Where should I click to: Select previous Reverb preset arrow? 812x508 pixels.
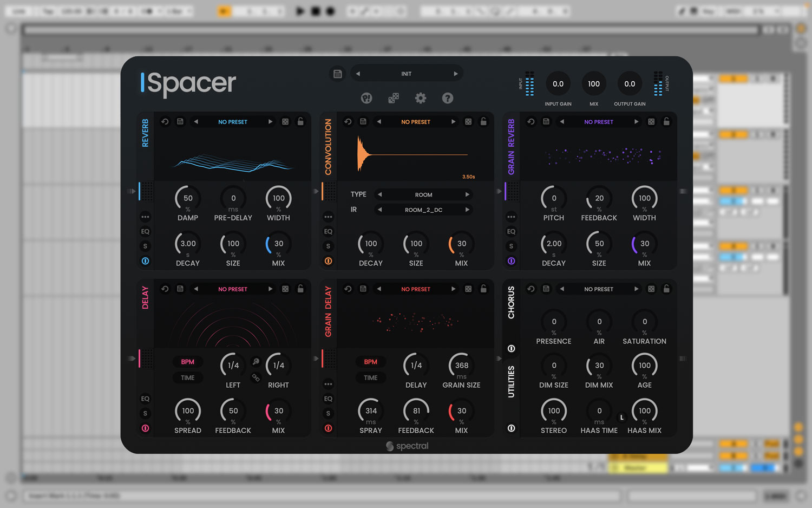pyautogui.click(x=196, y=122)
